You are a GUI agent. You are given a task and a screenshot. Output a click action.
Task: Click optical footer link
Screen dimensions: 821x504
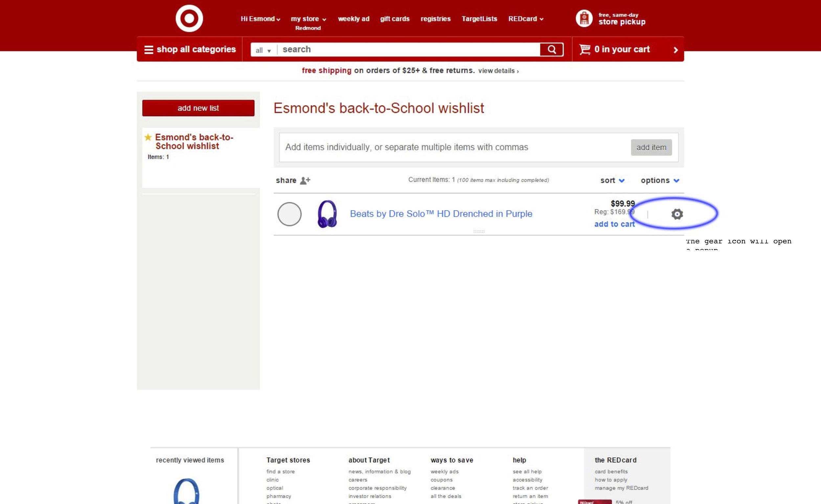tap(275, 488)
